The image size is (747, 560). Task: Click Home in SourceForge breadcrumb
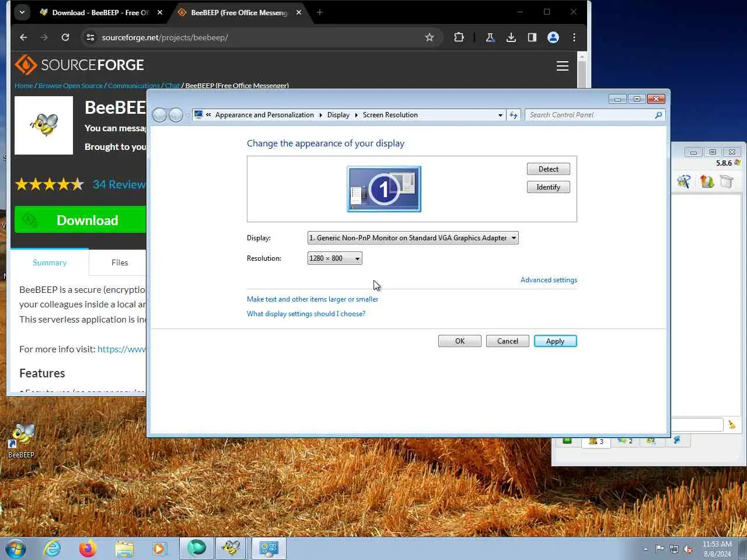(x=24, y=86)
